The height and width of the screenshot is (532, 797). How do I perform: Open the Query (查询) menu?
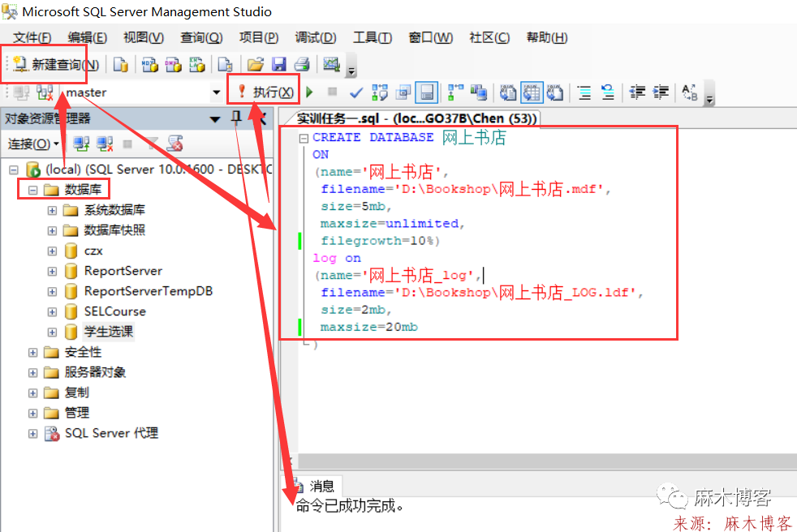[201, 37]
